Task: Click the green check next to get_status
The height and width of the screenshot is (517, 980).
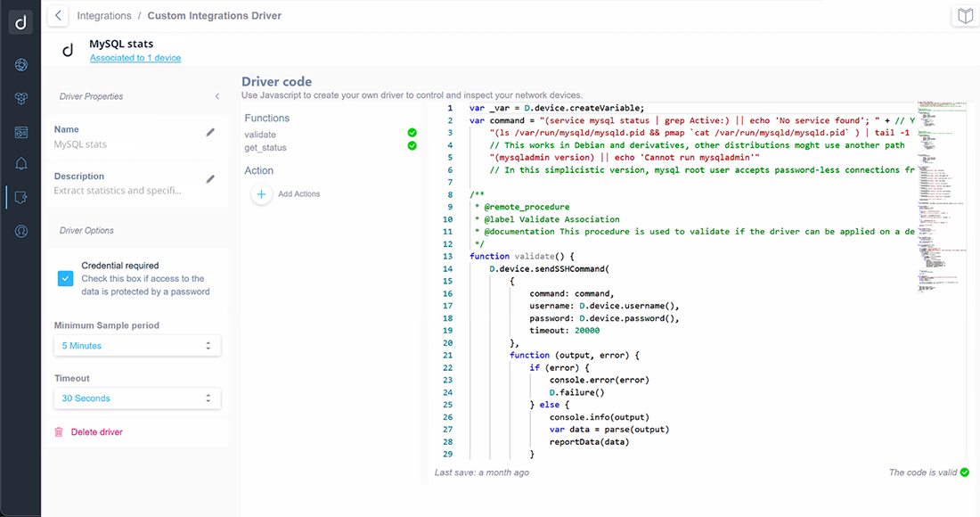Action: (412, 145)
